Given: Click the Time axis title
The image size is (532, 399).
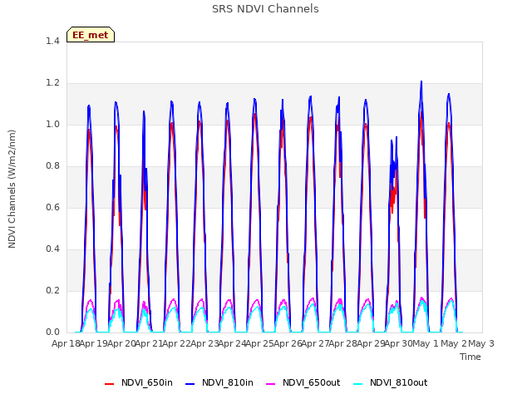Looking at the screenshot, I should [x=470, y=357].
